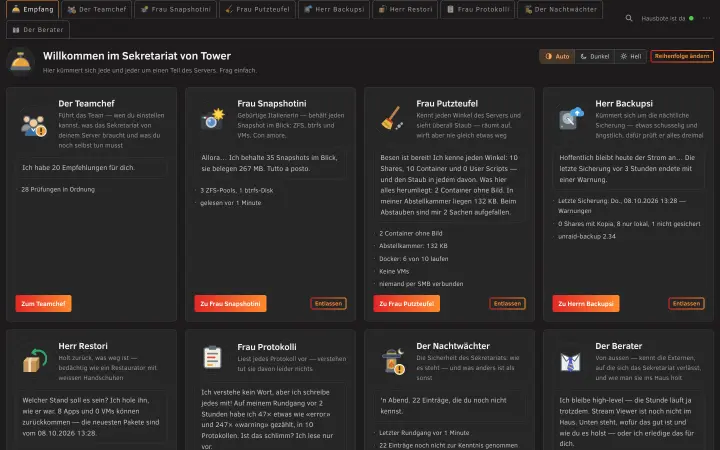Select the Dunkel theme option
The width and height of the screenshot is (720, 450).
tap(595, 56)
